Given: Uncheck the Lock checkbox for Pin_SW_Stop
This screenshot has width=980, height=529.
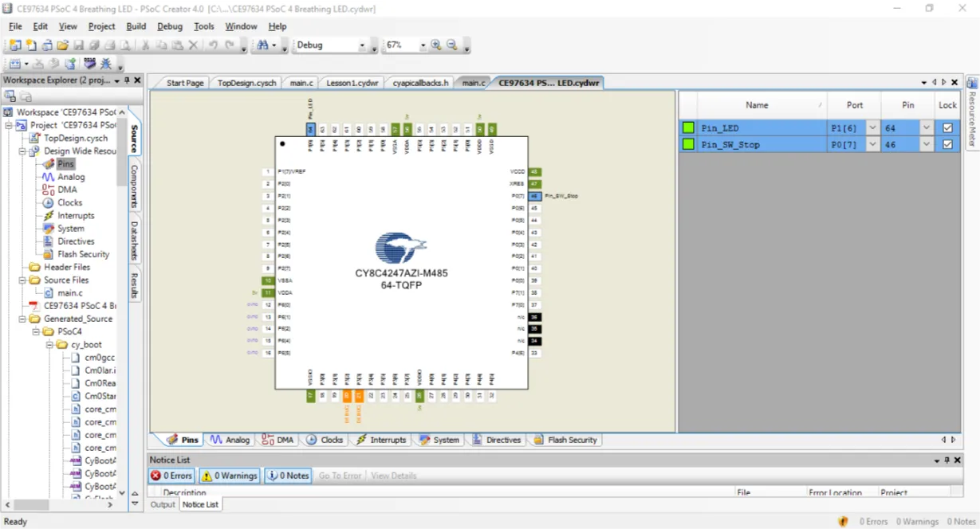Looking at the screenshot, I should tap(947, 144).
